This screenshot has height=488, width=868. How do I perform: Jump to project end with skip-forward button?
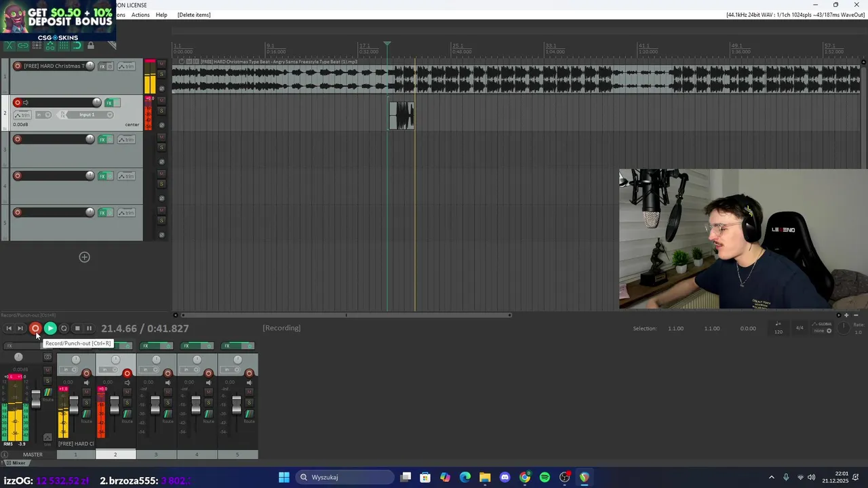click(x=20, y=328)
